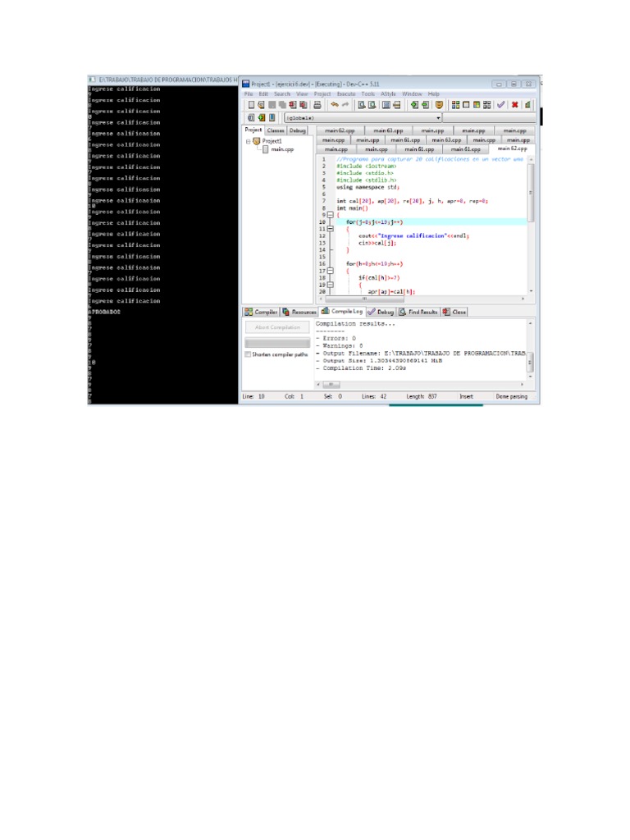Open the Execute menu
This screenshot has width=630, height=840.
[x=346, y=94]
